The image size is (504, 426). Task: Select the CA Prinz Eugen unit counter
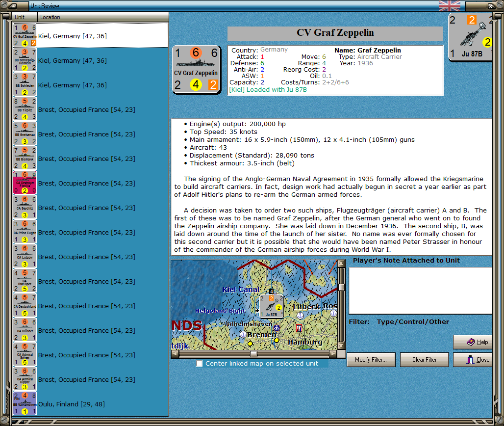click(x=25, y=232)
